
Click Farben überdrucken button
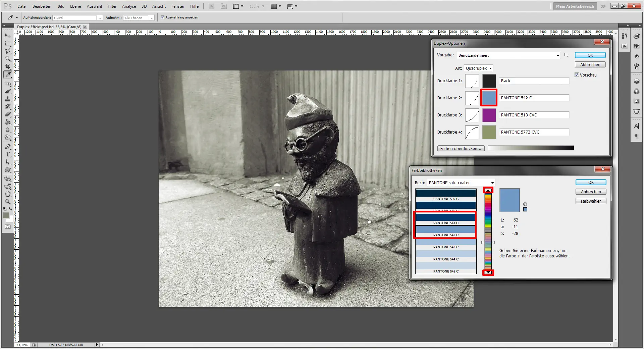pos(461,148)
